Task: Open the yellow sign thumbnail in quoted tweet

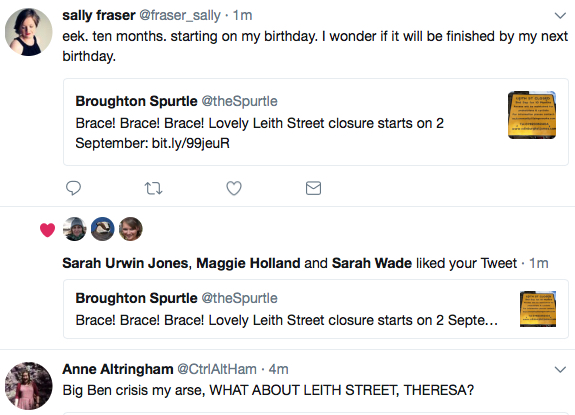Action: (x=532, y=115)
